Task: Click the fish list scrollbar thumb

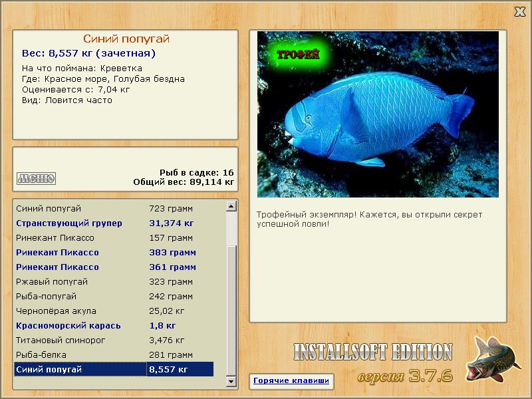Action: click(x=231, y=310)
